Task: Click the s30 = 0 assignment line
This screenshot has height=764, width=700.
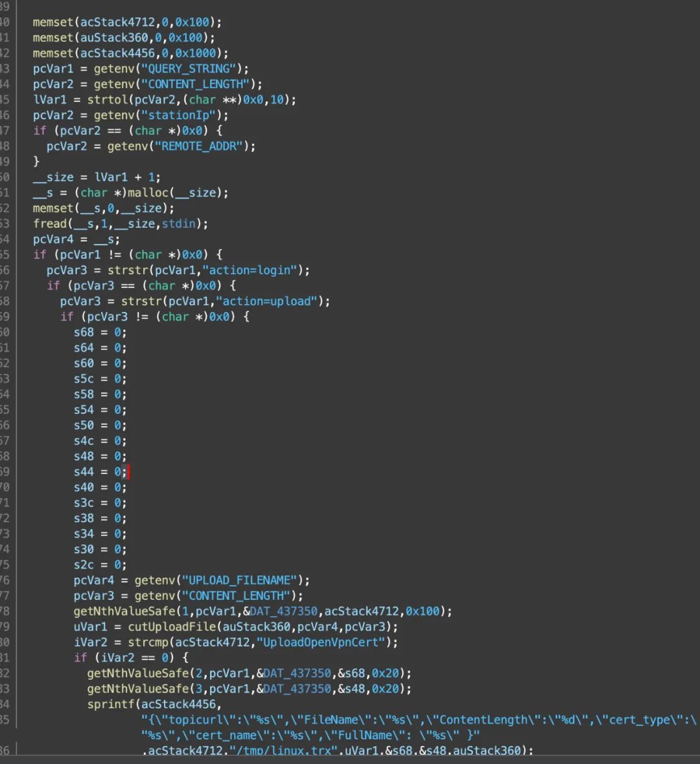Action: [x=100, y=549]
